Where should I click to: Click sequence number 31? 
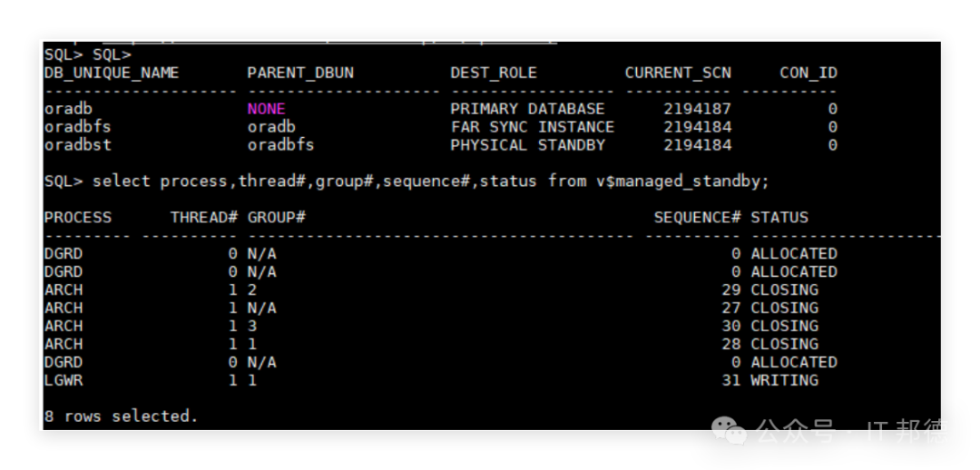731,380
